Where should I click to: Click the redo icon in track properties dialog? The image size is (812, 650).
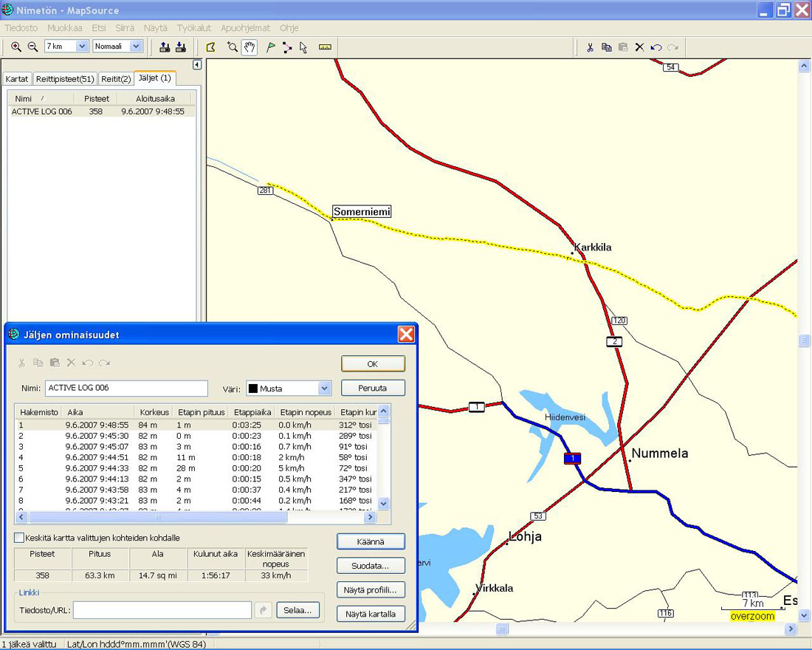pyautogui.click(x=105, y=363)
